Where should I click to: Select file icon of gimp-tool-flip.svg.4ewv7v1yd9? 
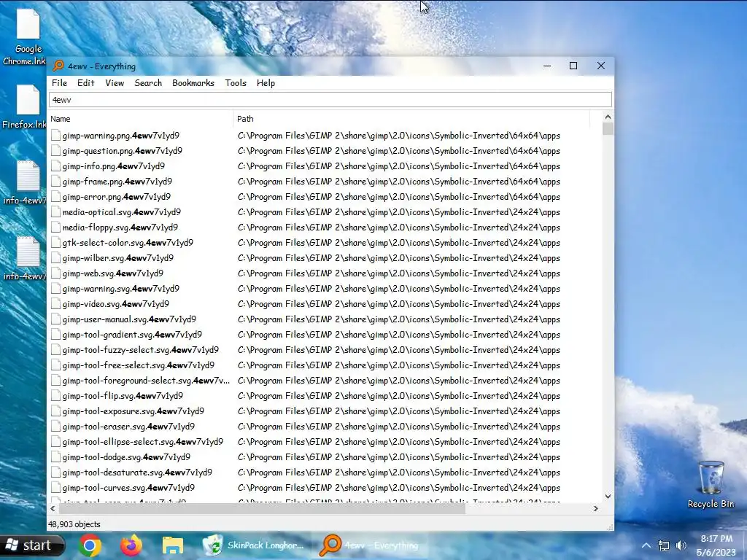[55, 396]
